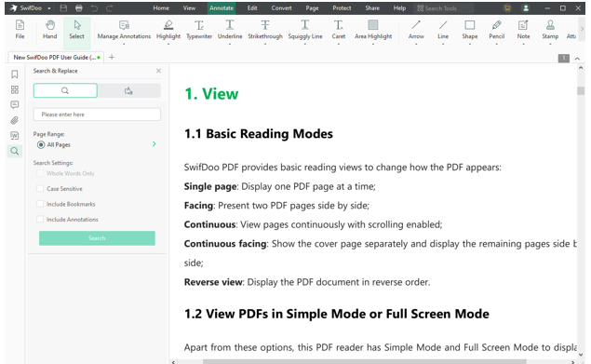591x364 pixels.
Task: Select the Arrow drawing tool
Action: point(416,30)
